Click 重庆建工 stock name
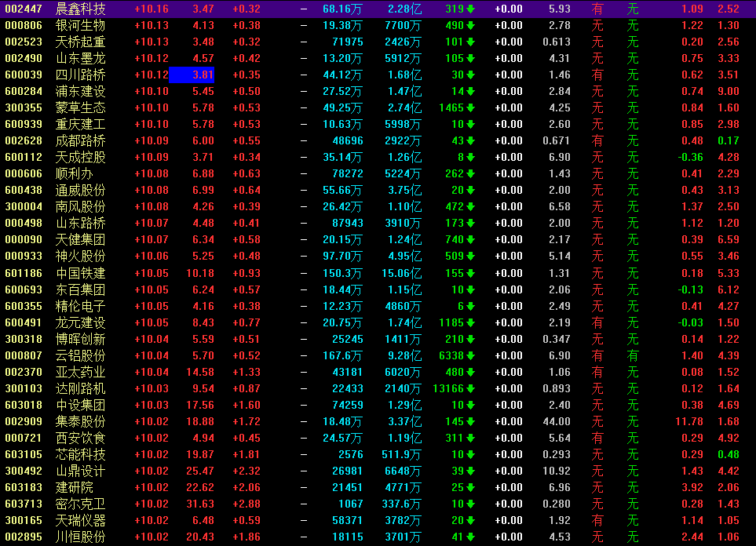This screenshot has width=756, height=546. click(x=80, y=124)
